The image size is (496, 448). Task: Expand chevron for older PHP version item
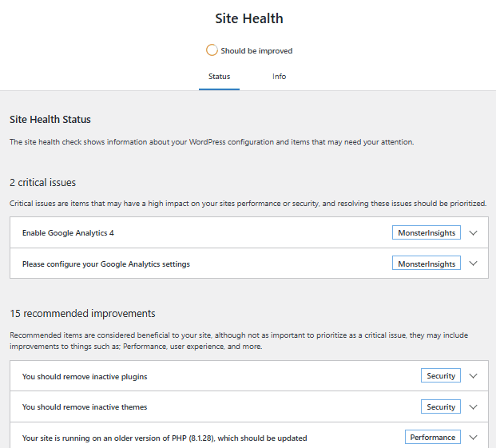coord(474,438)
